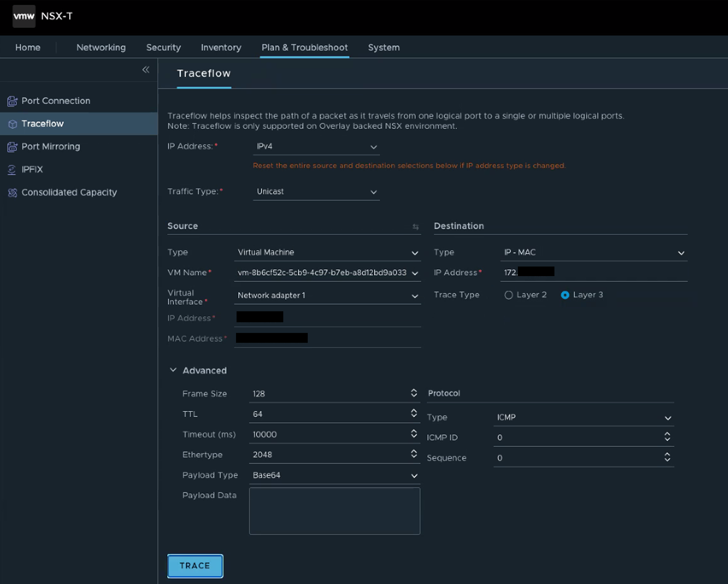Click the Ethertype stepper arrows
This screenshot has width=728, height=584.
[x=414, y=454]
